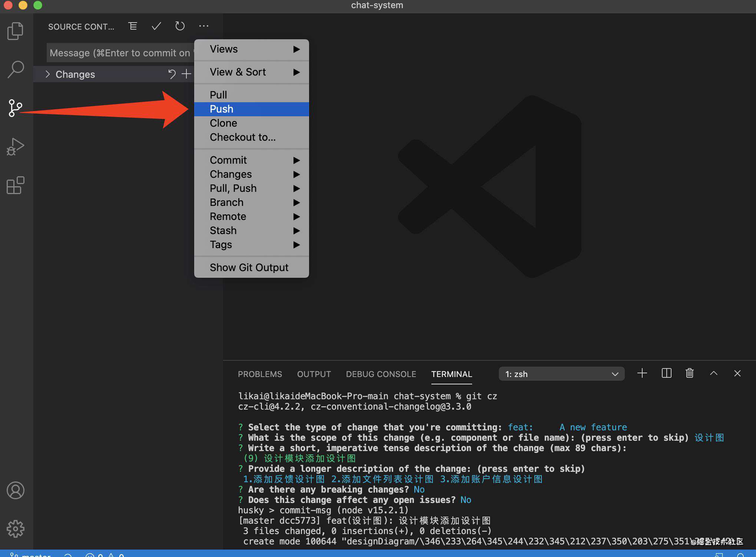Select Push from the menu
Viewport: 756px width, 557px height.
(251, 109)
